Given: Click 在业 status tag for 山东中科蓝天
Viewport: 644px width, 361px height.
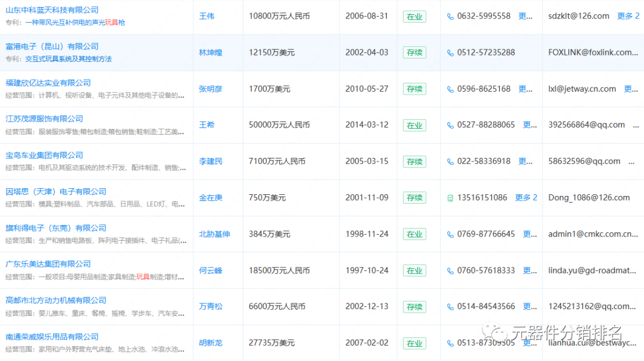Looking at the screenshot, I should point(414,17).
